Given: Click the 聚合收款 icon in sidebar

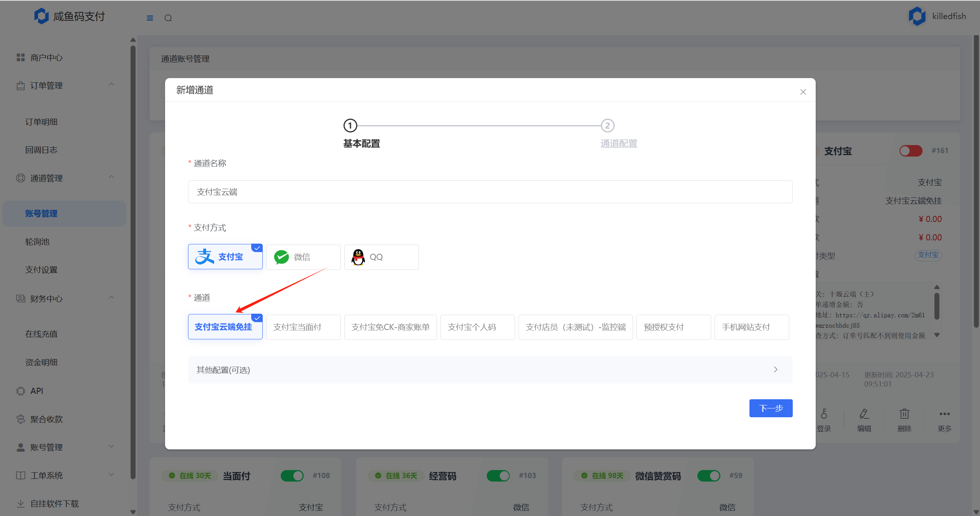Looking at the screenshot, I should (21, 419).
